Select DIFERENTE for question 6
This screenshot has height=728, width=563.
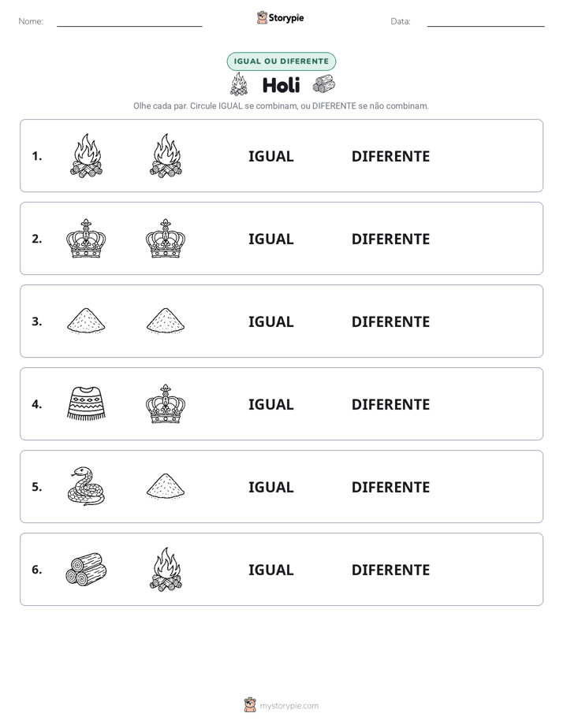tap(390, 570)
